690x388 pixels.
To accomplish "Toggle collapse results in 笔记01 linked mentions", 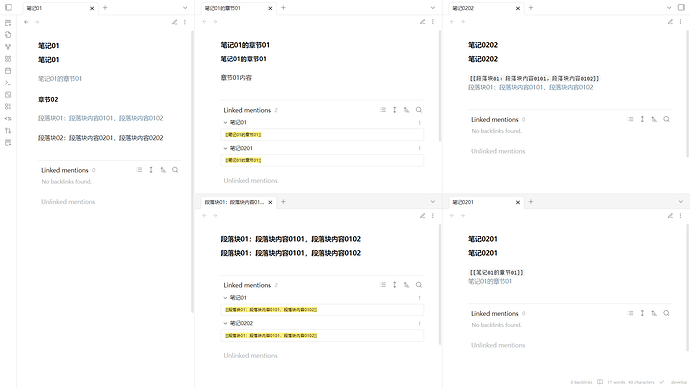I will tap(139, 170).
